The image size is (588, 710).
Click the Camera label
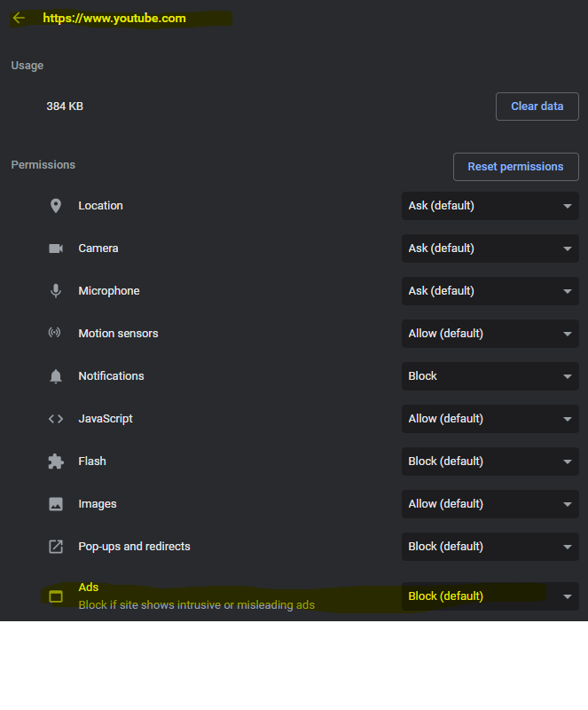(98, 248)
